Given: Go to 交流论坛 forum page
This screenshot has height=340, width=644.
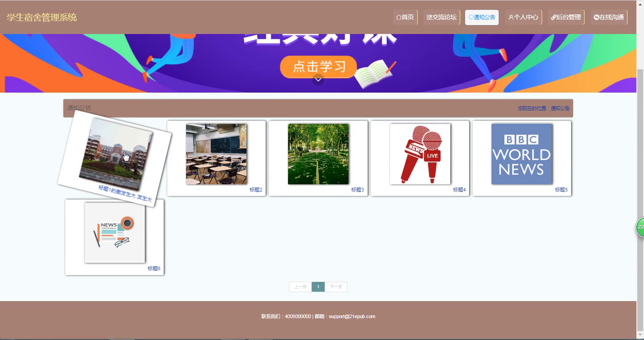Looking at the screenshot, I should pos(442,17).
